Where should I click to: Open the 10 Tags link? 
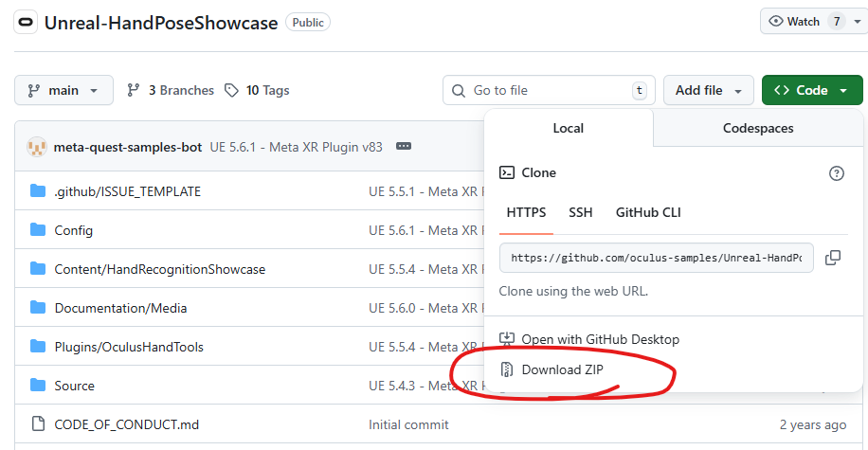point(258,90)
